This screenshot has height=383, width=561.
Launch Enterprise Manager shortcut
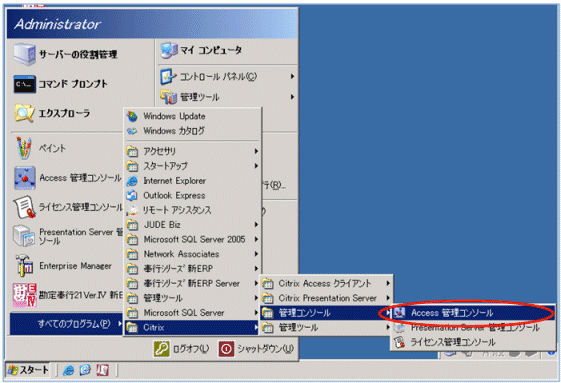[x=63, y=266]
